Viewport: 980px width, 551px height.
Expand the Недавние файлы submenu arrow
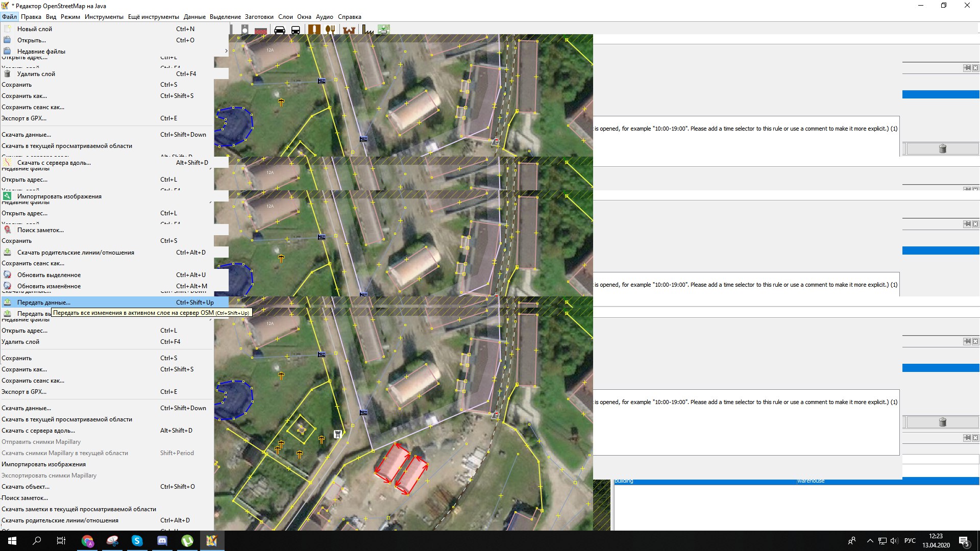click(x=226, y=51)
